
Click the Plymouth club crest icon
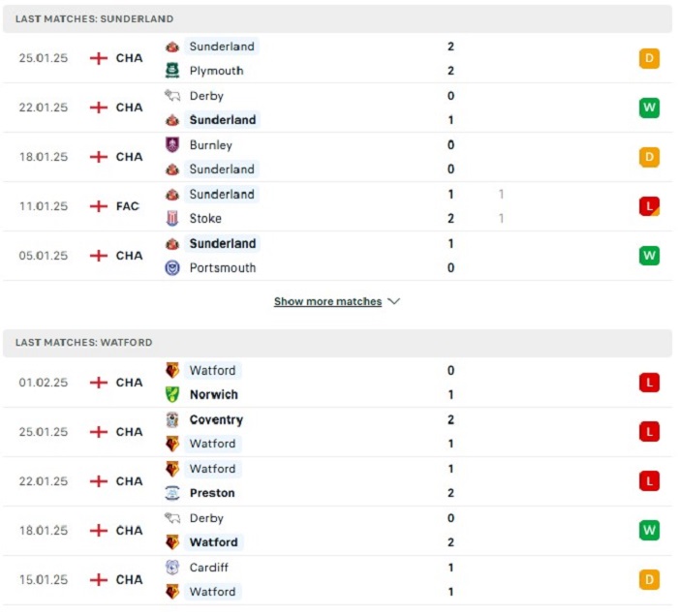(172, 71)
